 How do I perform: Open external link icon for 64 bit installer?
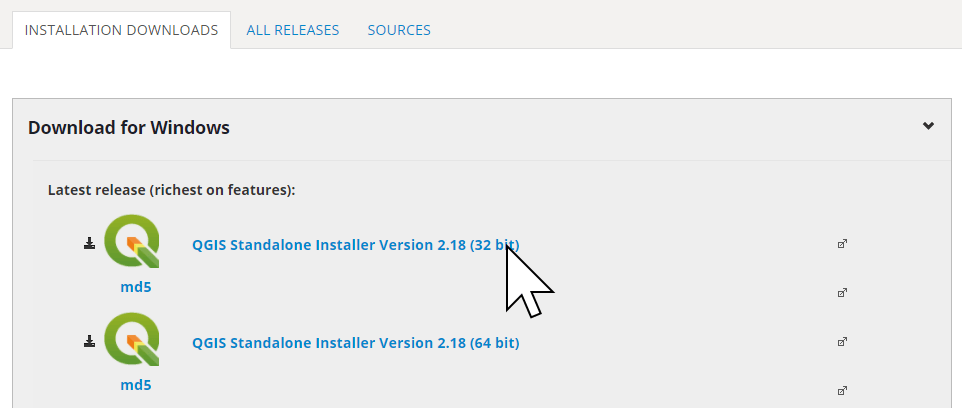pos(842,342)
